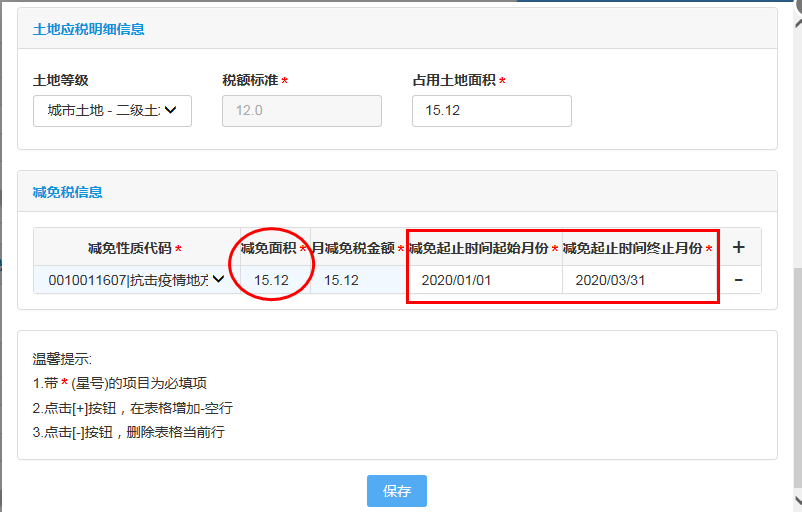Click tip line about 星号 required fields
The width and height of the screenshot is (802, 512).
coord(120,383)
